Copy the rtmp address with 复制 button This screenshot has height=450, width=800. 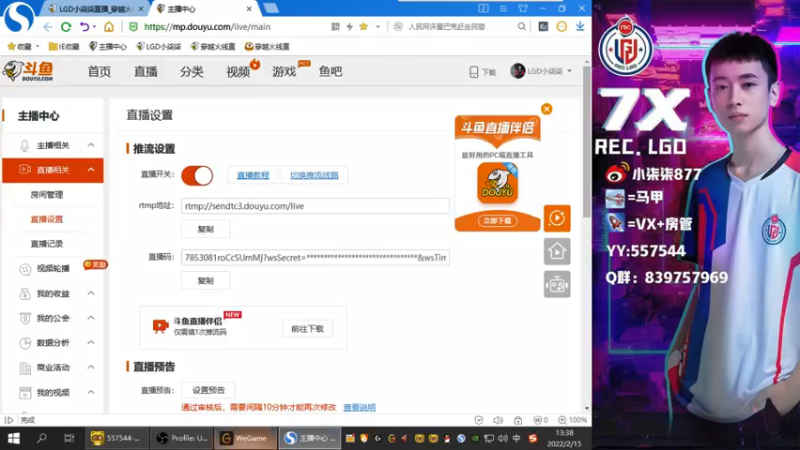click(206, 229)
